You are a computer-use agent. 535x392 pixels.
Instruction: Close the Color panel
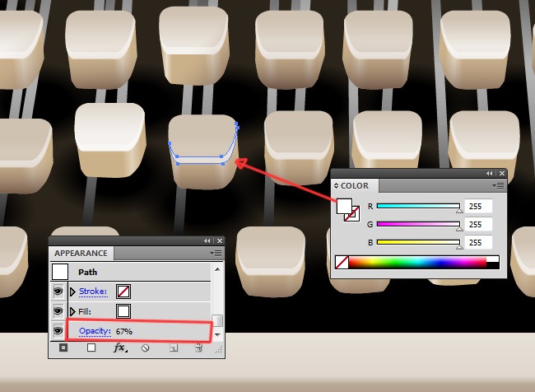point(502,174)
